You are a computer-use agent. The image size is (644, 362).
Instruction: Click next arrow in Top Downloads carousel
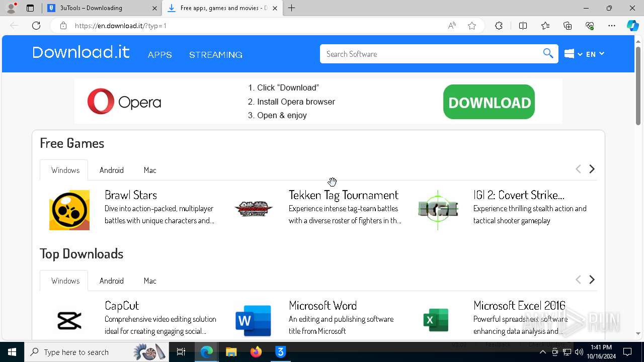coord(592,280)
